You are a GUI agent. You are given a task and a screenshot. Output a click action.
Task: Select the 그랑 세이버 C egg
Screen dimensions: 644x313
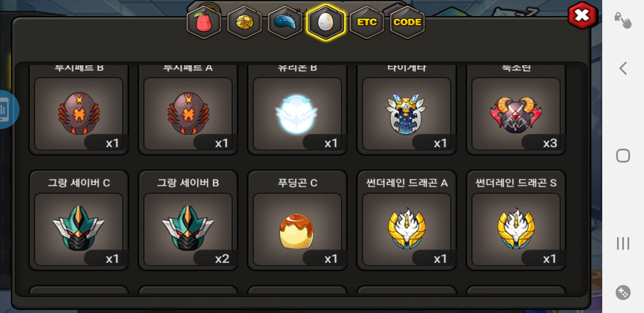79,220
